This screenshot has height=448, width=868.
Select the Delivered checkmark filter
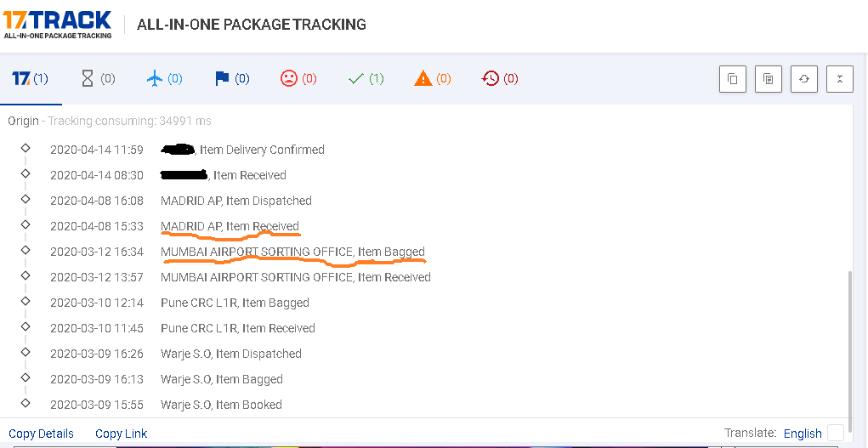[366, 79]
